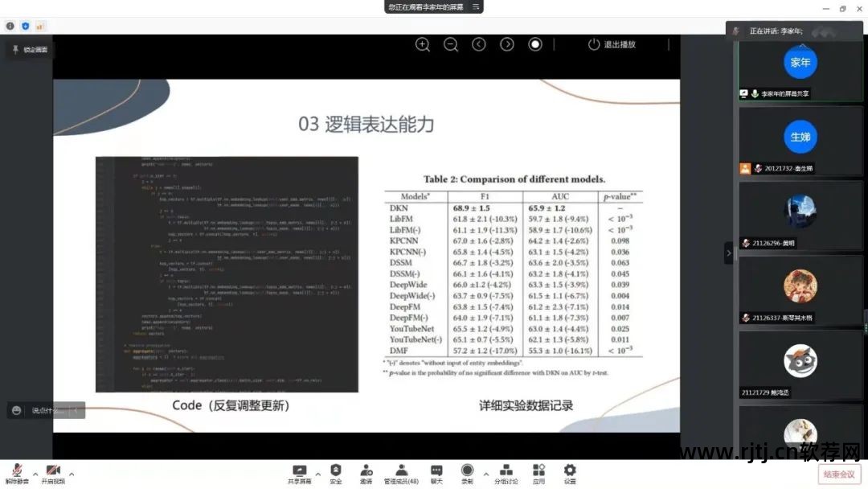868x489 pixels.
Task: Advance to the next slide arrow
Action: pyautogui.click(x=507, y=45)
